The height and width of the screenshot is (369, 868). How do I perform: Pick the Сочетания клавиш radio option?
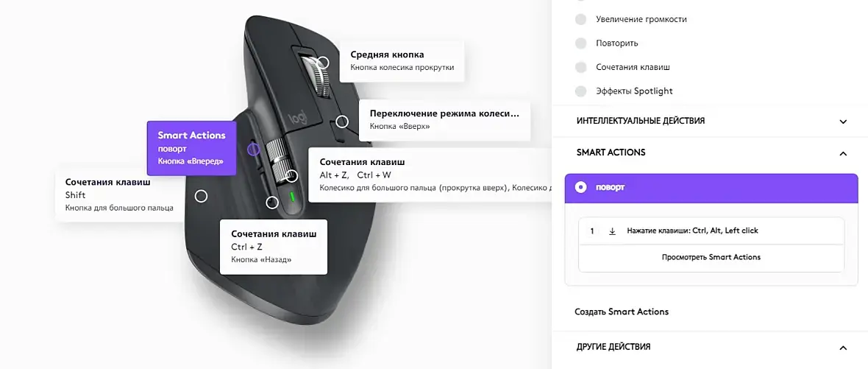click(x=580, y=68)
